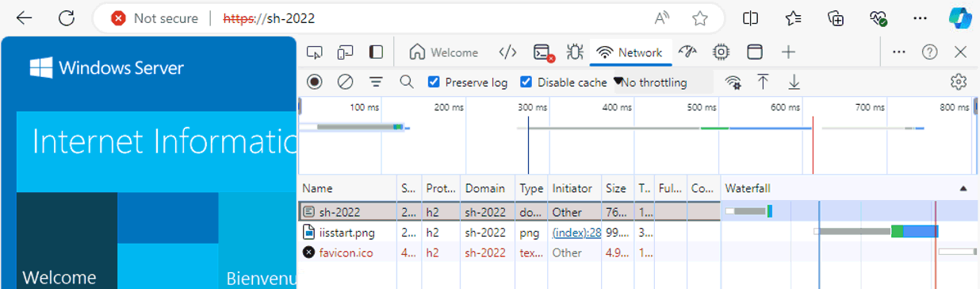Open more tools with the plus button
The image size is (980, 289).
click(788, 52)
